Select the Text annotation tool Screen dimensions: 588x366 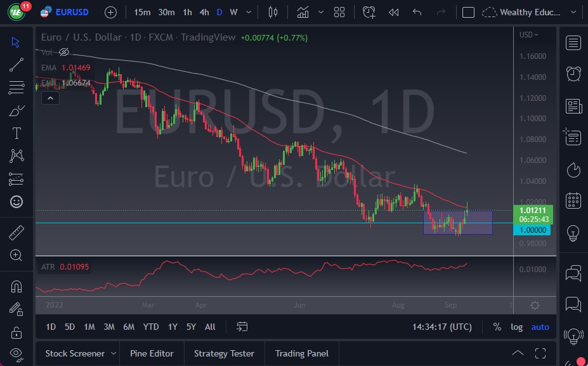pos(16,133)
